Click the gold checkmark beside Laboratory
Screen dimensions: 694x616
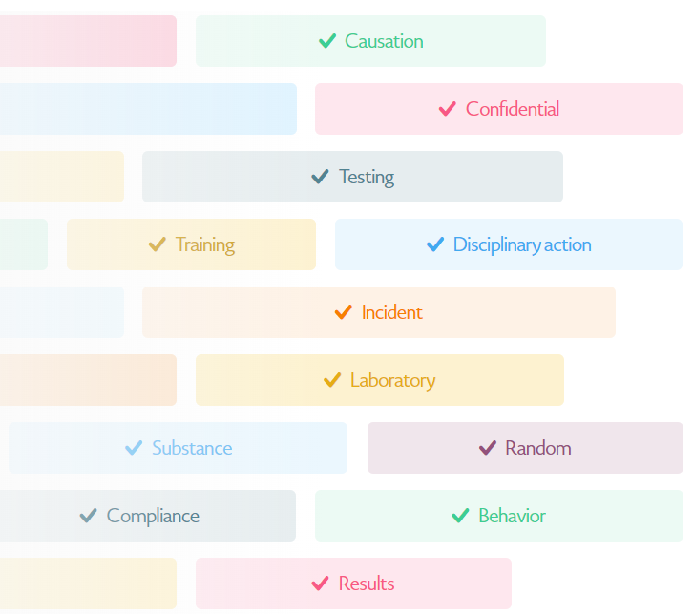coord(332,380)
